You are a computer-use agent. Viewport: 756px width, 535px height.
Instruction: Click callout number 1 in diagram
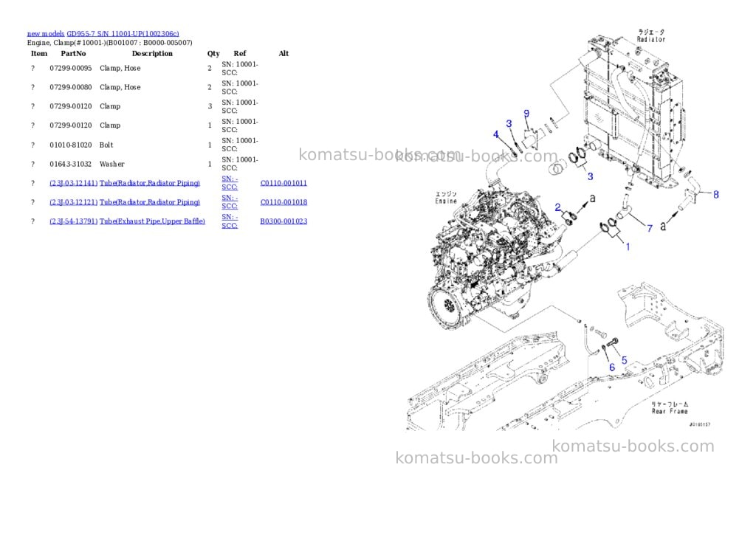click(x=628, y=246)
